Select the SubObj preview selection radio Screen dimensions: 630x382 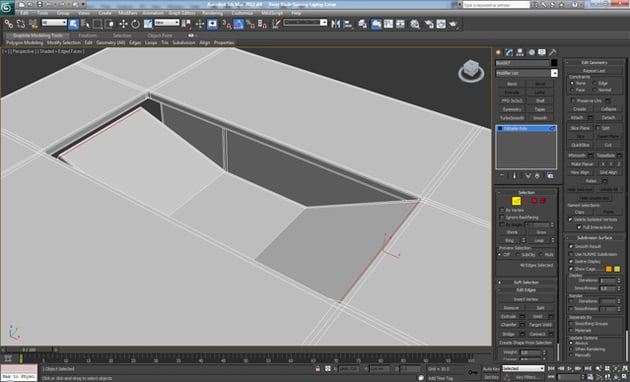click(518, 255)
